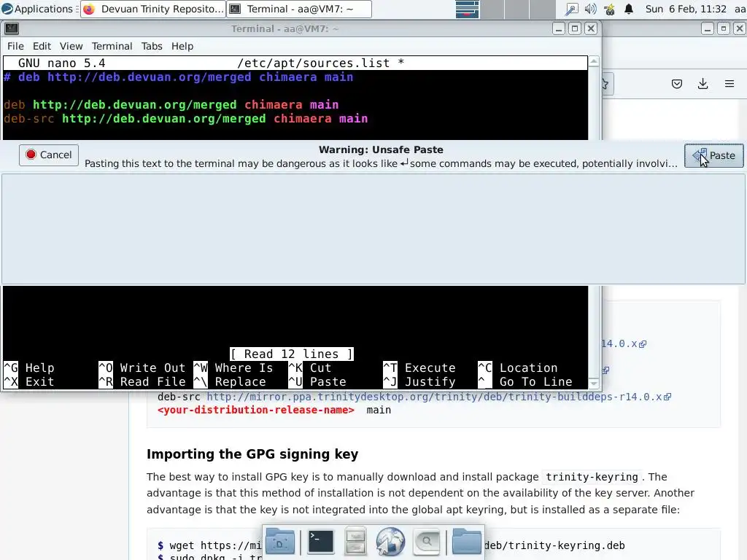Click the package updater tray icon

[x=609, y=9]
